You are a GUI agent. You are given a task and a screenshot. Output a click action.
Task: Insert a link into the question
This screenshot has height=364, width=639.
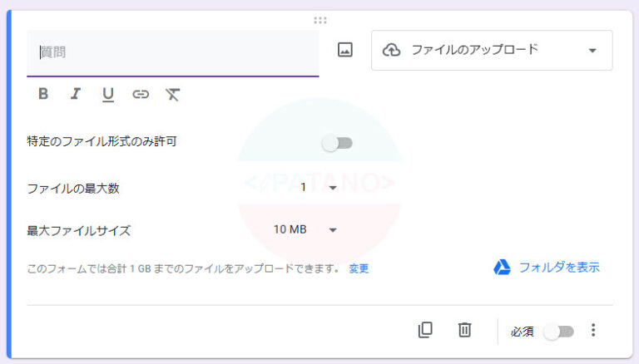[141, 94]
